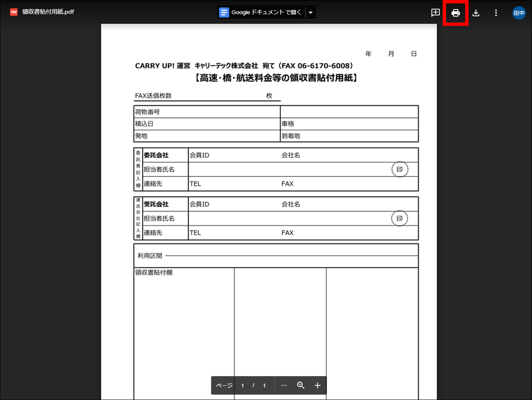The height and width of the screenshot is (400, 532).
Task: Click the 領収書貼付用紙.pdf file name
Action: [48, 12]
